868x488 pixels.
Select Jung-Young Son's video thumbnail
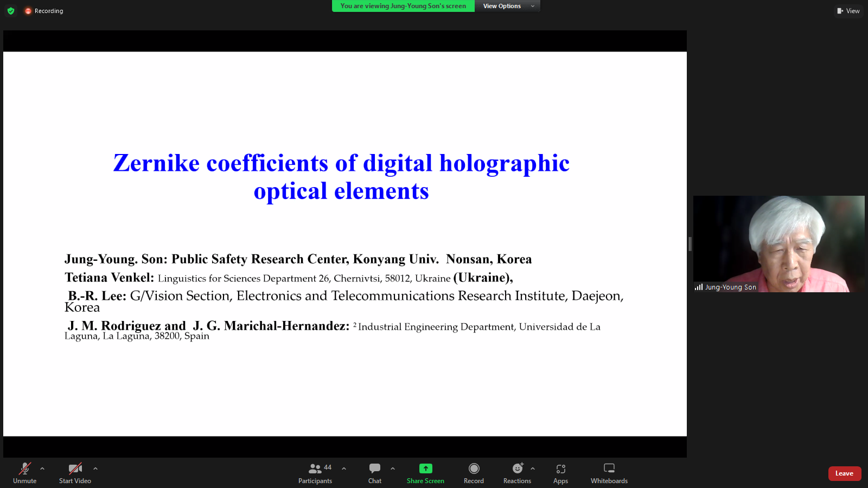[x=779, y=244]
